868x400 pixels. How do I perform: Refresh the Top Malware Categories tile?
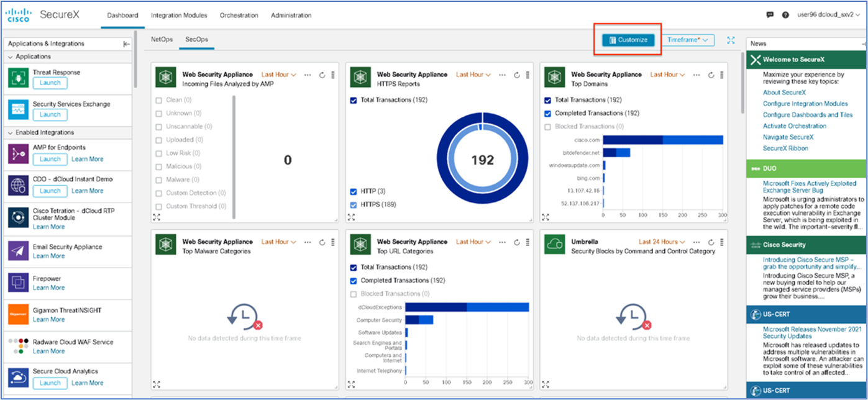click(322, 242)
